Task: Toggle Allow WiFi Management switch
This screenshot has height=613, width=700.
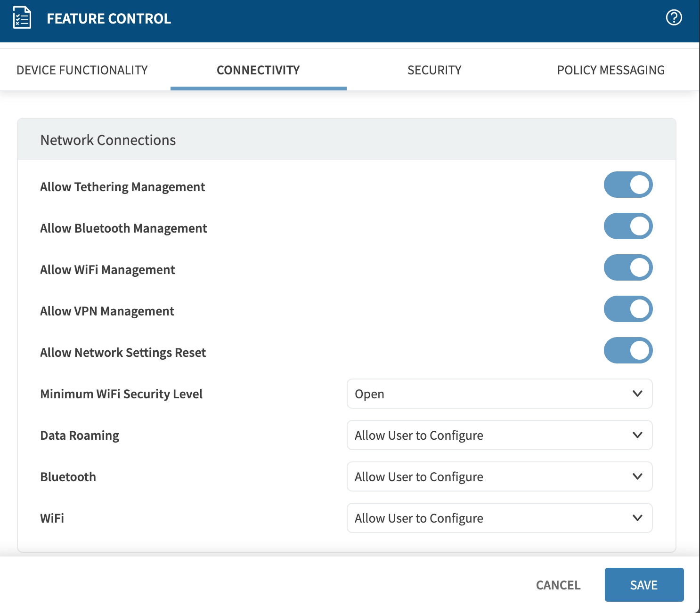Action: 628,267
